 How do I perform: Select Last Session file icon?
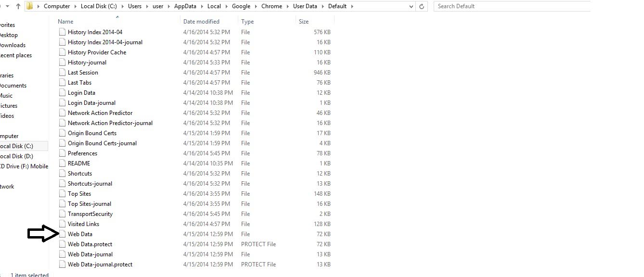pos(62,72)
